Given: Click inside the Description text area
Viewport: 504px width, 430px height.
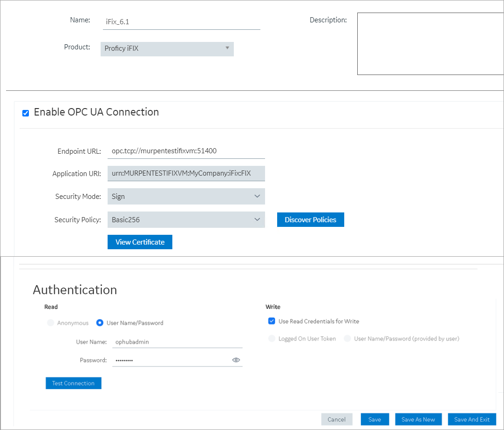Looking at the screenshot, I should tap(430, 44).
